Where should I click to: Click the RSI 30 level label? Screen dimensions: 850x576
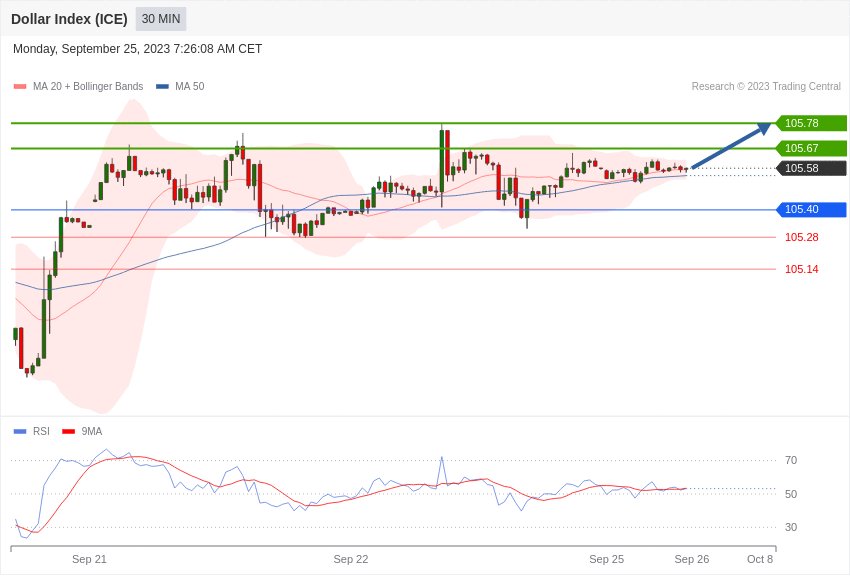(x=791, y=527)
